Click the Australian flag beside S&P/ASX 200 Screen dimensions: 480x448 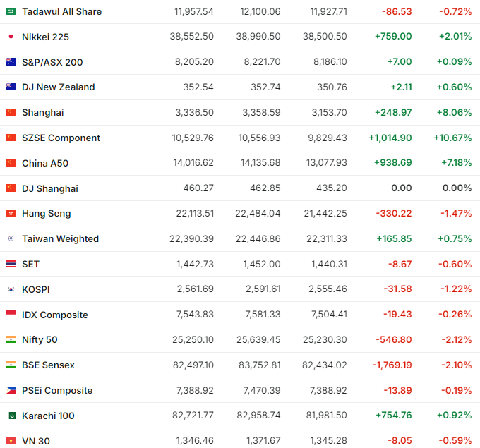point(11,62)
